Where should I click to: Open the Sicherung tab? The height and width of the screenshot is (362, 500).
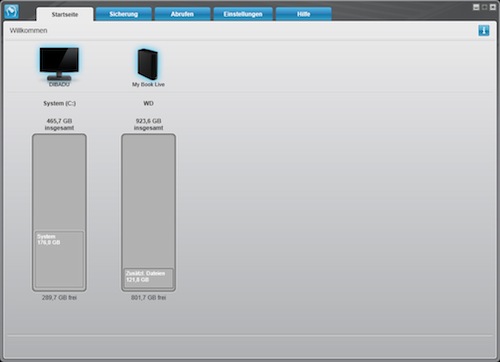tap(124, 14)
